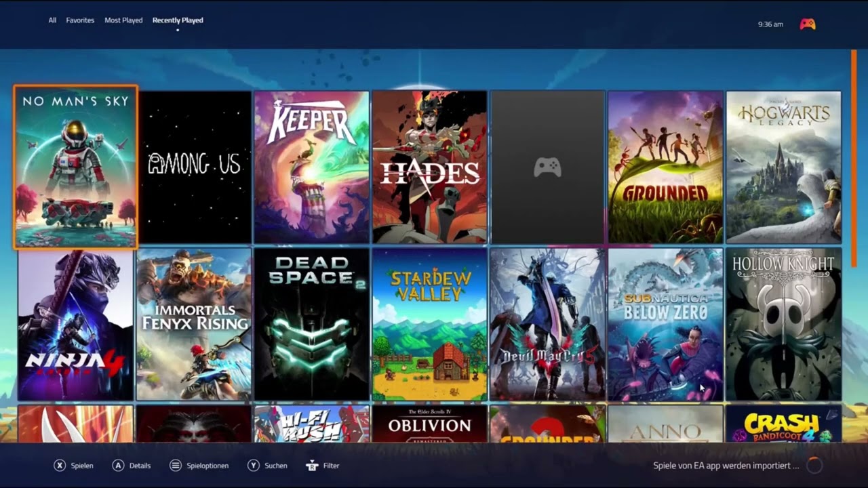
Task: Click the A button icon for Details
Action: pos(118,466)
